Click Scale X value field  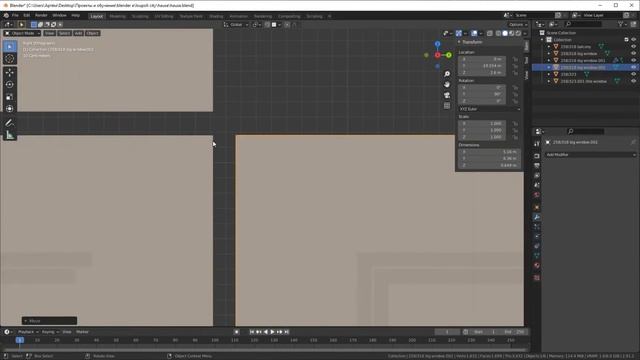click(482, 123)
